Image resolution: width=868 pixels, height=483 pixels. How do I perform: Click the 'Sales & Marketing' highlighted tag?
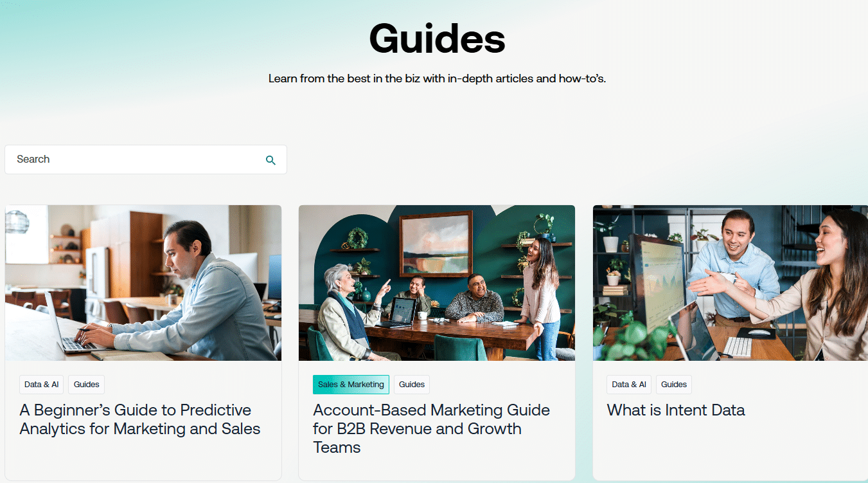[x=351, y=384]
